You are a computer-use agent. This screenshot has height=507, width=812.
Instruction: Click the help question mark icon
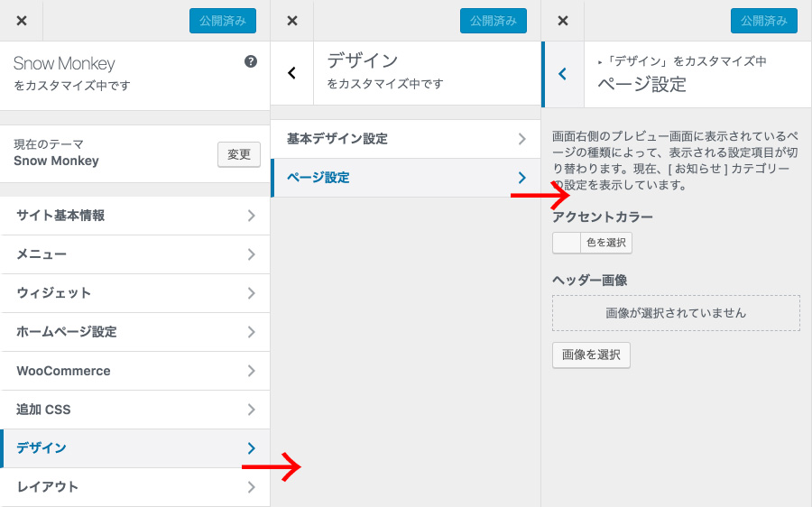pyautogui.click(x=251, y=61)
